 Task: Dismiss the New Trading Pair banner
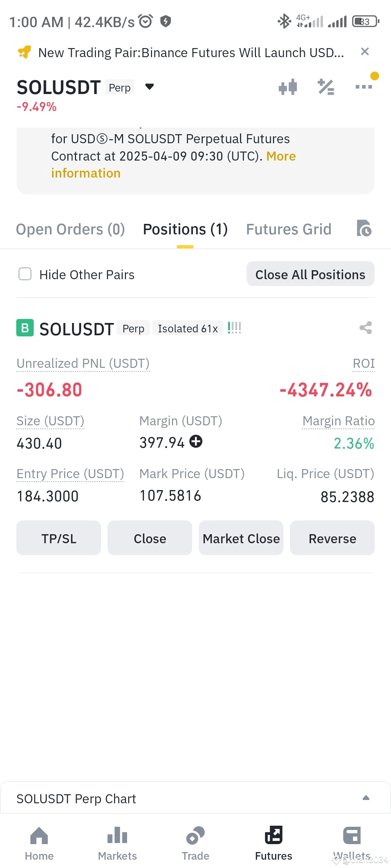[365, 52]
